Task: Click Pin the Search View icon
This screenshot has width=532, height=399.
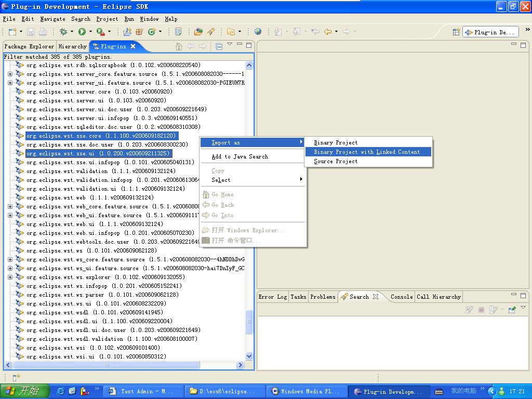Action: click(x=512, y=310)
